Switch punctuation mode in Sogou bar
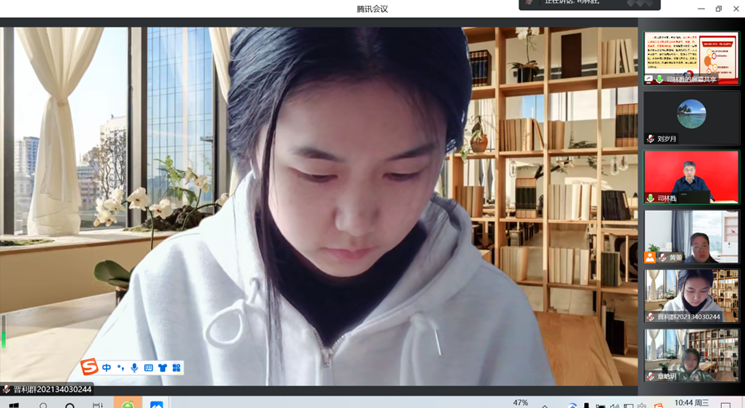This screenshot has height=408, width=745. [121, 368]
